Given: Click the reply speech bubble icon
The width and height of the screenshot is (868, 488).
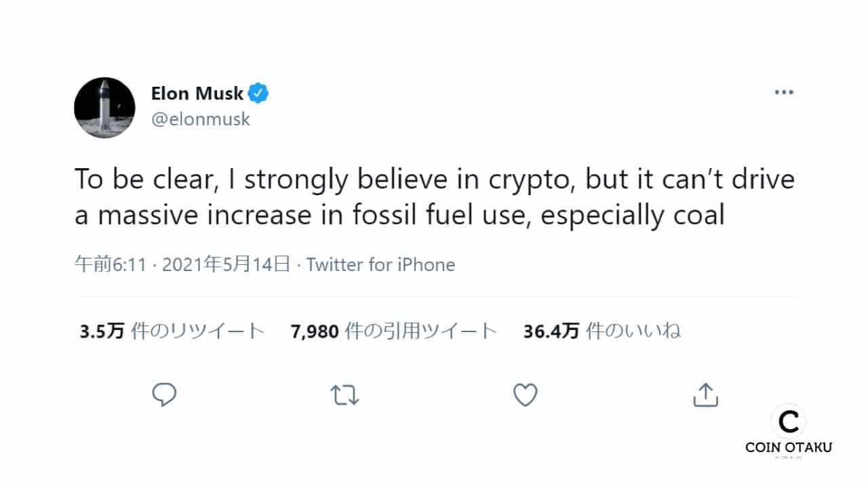Looking at the screenshot, I should pos(164,394).
